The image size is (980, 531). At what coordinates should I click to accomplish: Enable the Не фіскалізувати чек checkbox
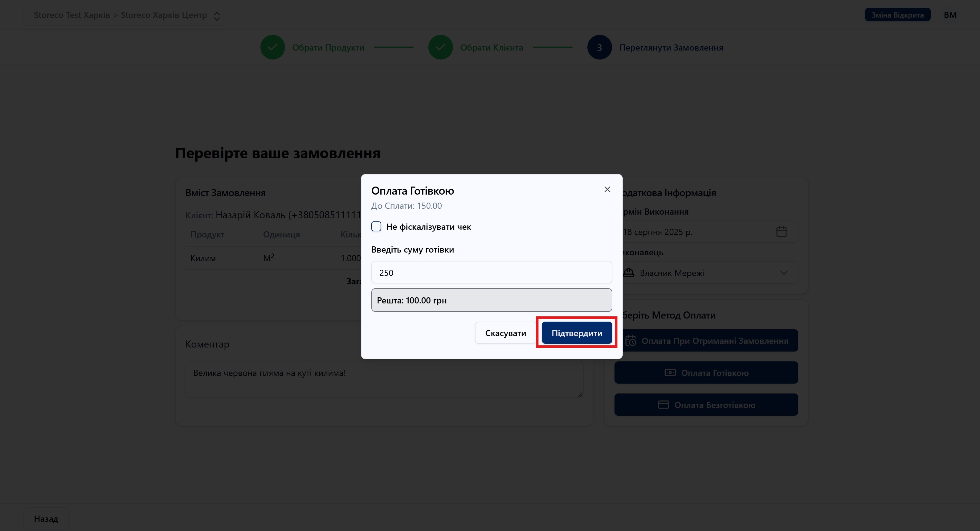coord(376,226)
